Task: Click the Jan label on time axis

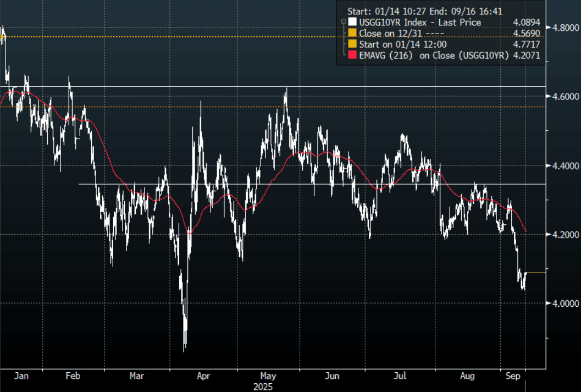Action: tap(21, 377)
